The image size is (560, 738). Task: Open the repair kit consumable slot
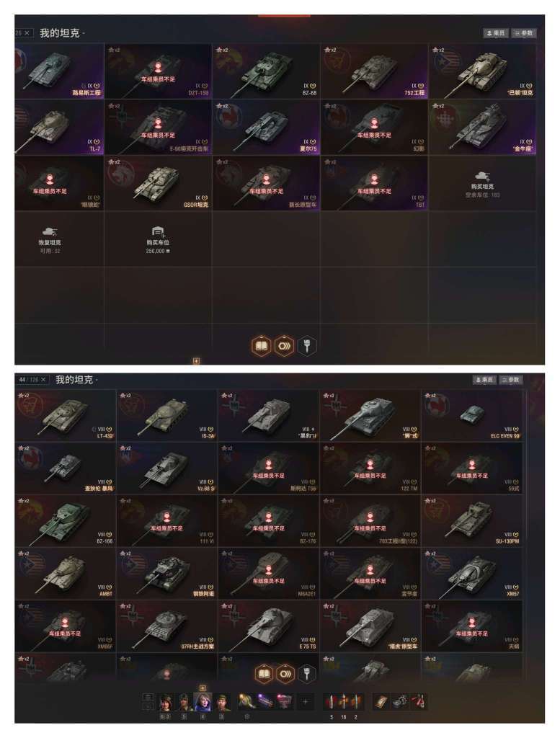pos(401,702)
